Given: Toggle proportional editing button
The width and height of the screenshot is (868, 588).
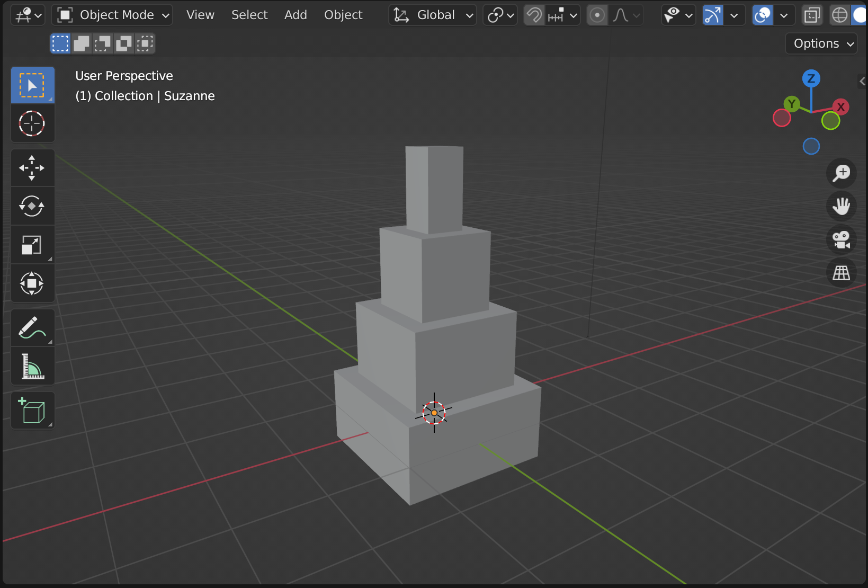Looking at the screenshot, I should tap(597, 15).
